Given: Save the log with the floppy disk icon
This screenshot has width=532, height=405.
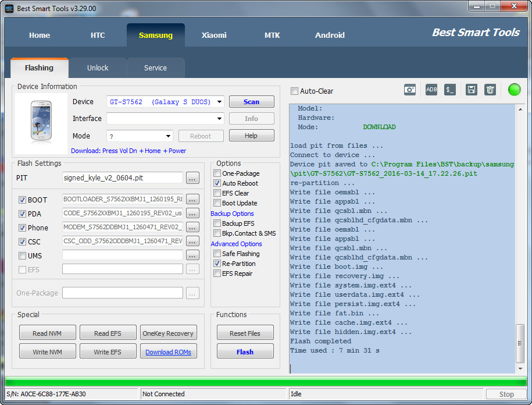Looking at the screenshot, I should [472, 90].
